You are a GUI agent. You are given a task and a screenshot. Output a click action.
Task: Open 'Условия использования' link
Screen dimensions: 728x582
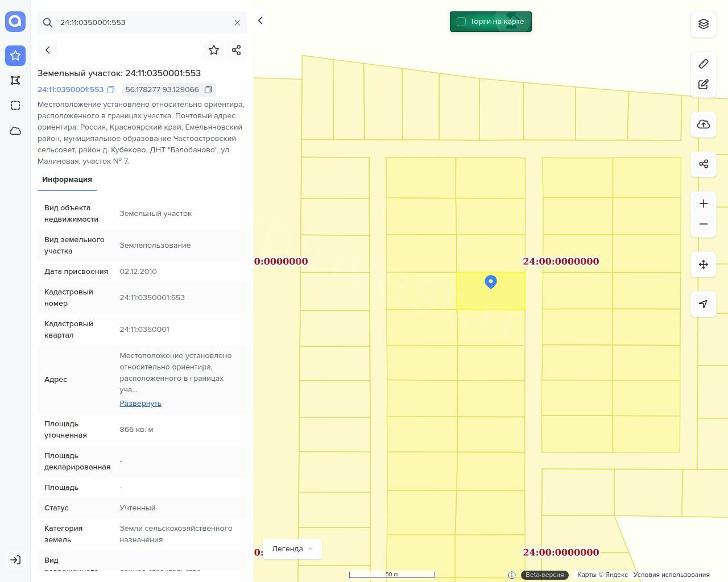coord(671,575)
